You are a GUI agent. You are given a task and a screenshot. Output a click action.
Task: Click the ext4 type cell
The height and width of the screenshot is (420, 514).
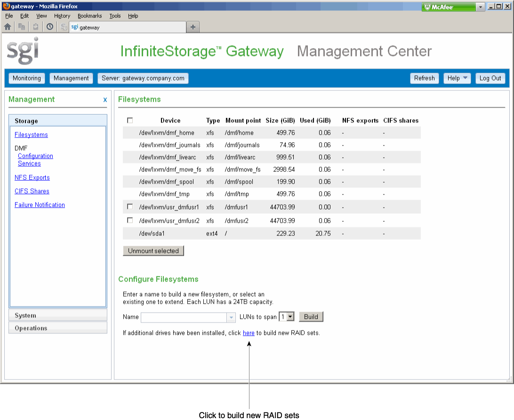[x=212, y=234]
